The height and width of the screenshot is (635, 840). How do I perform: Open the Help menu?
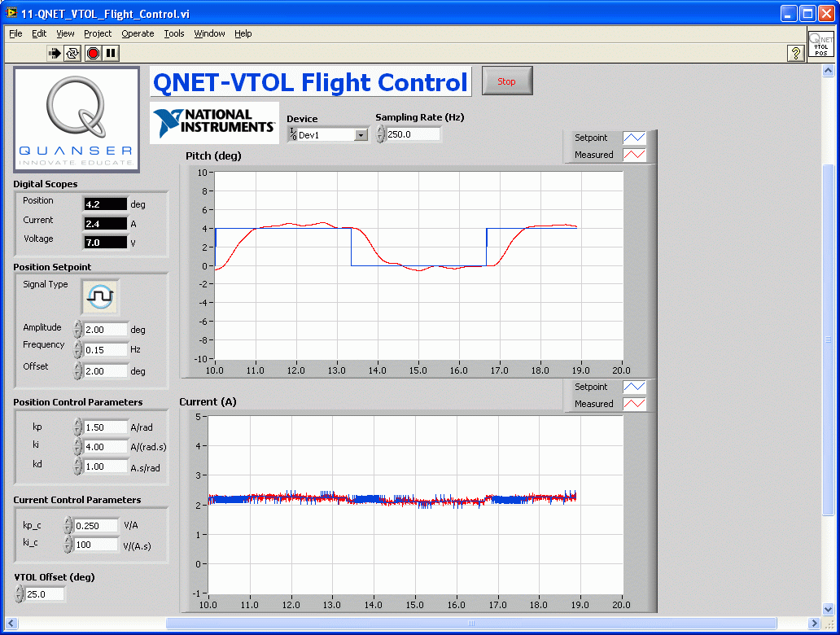243,33
